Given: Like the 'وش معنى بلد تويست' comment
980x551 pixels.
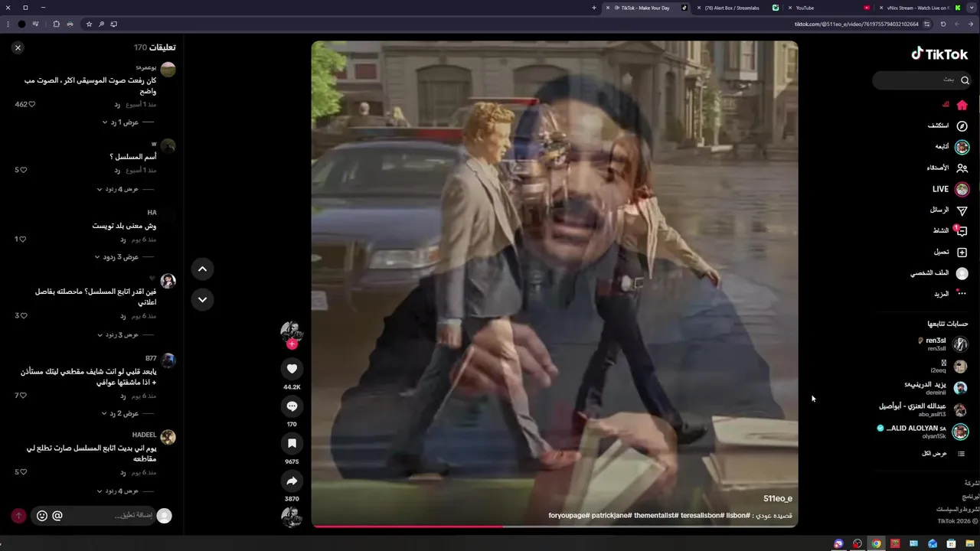Looking at the screenshot, I should pyautogui.click(x=22, y=239).
